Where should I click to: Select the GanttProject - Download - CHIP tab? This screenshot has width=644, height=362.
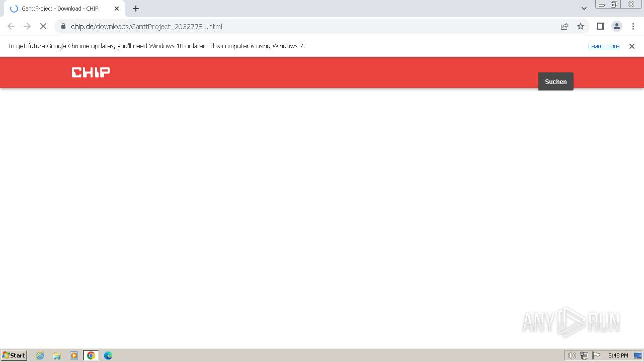64,9
